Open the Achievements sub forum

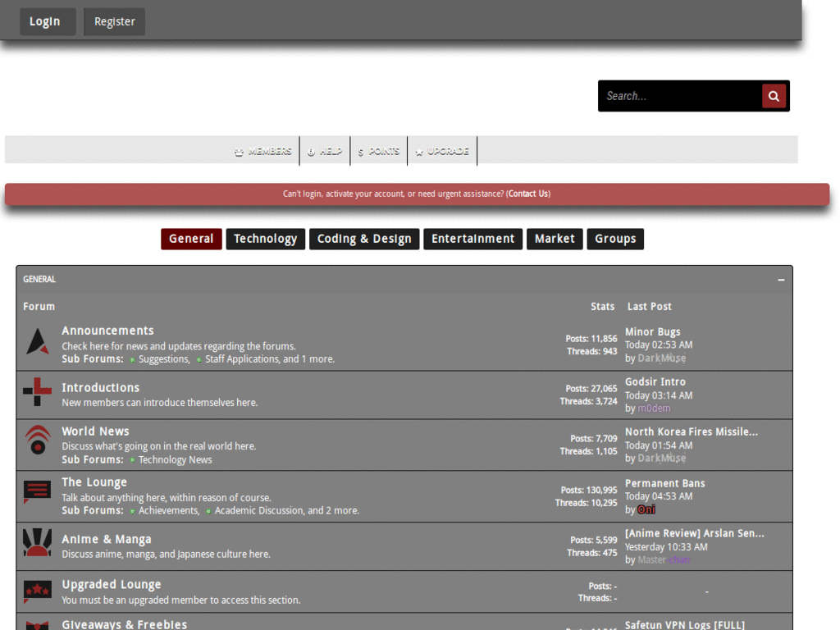pyautogui.click(x=169, y=510)
